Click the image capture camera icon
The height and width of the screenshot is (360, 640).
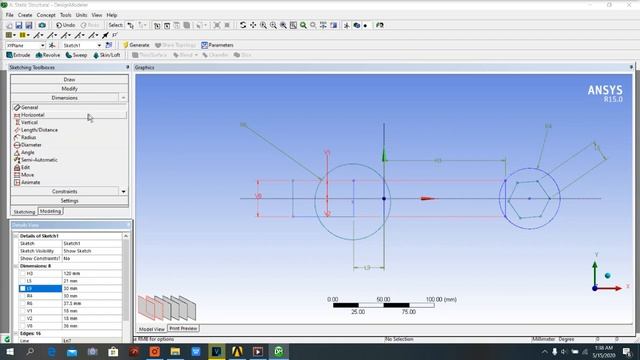(x=42, y=25)
